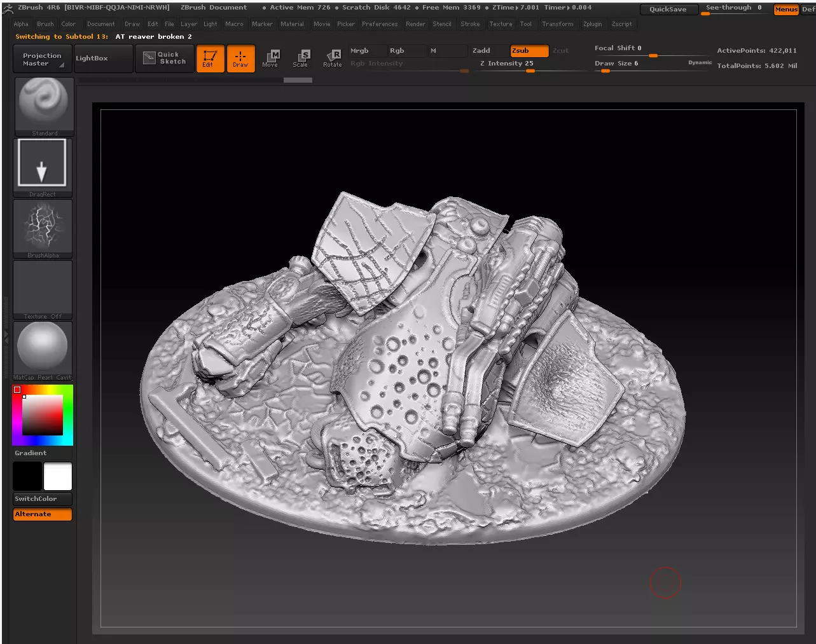816x644 pixels.
Task: Open the Preferences menu
Action: (x=380, y=24)
